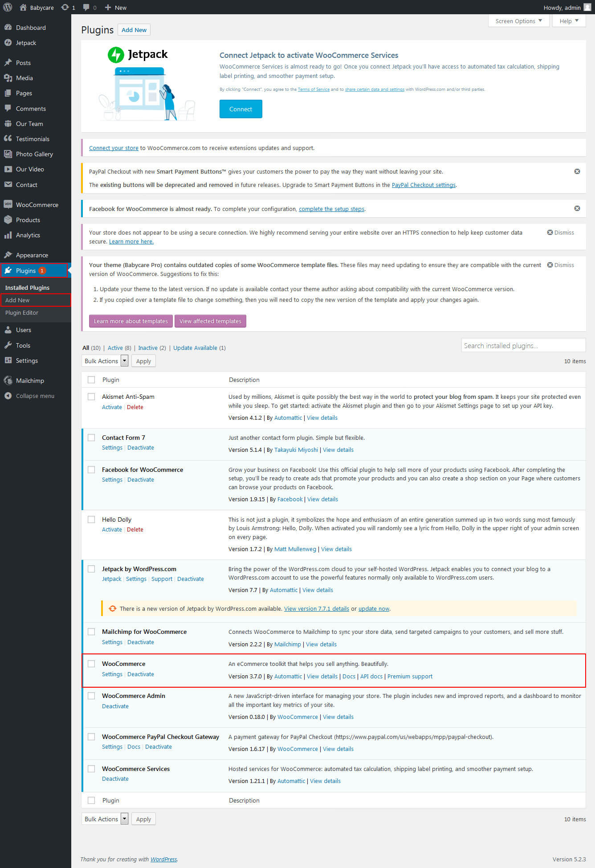The width and height of the screenshot is (595, 868).
Task: Check the Facebook for WooCommerce checkbox
Action: (91, 470)
